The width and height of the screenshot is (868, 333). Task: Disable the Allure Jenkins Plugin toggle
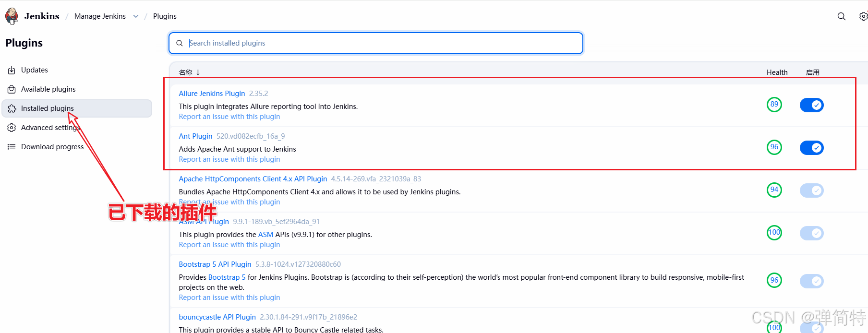pyautogui.click(x=812, y=105)
